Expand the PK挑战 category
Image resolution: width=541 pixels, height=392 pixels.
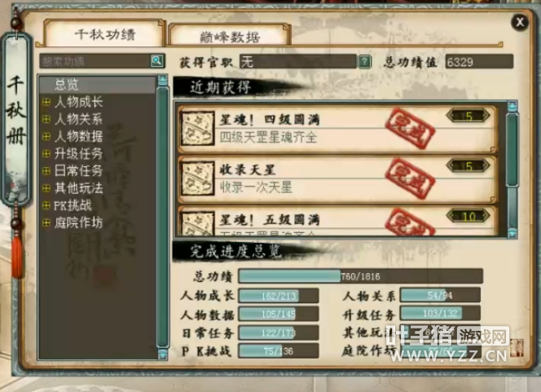tap(46, 205)
